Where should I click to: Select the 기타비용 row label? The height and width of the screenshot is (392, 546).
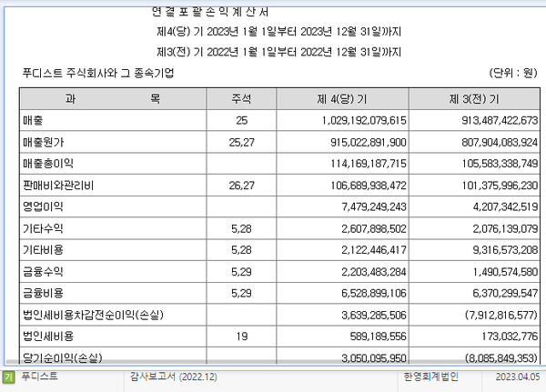43,250
